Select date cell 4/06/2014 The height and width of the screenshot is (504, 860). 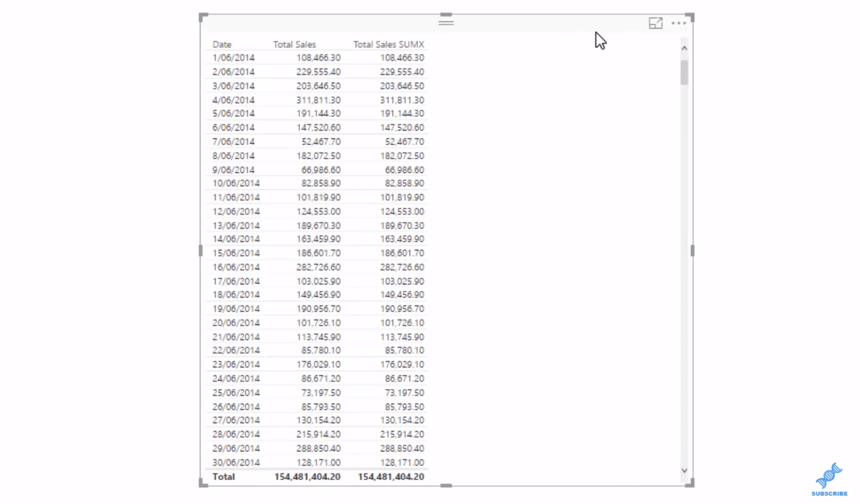(x=233, y=100)
